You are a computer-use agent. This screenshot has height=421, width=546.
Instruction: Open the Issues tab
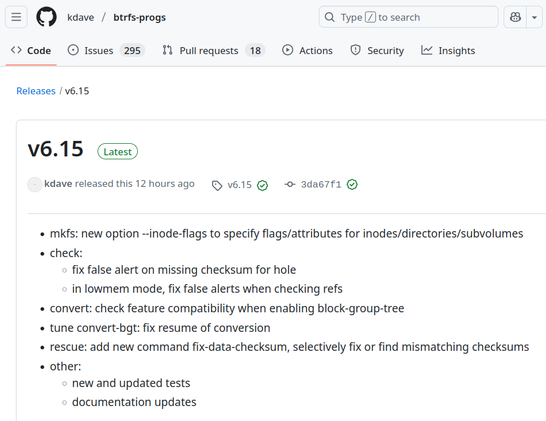coord(106,50)
